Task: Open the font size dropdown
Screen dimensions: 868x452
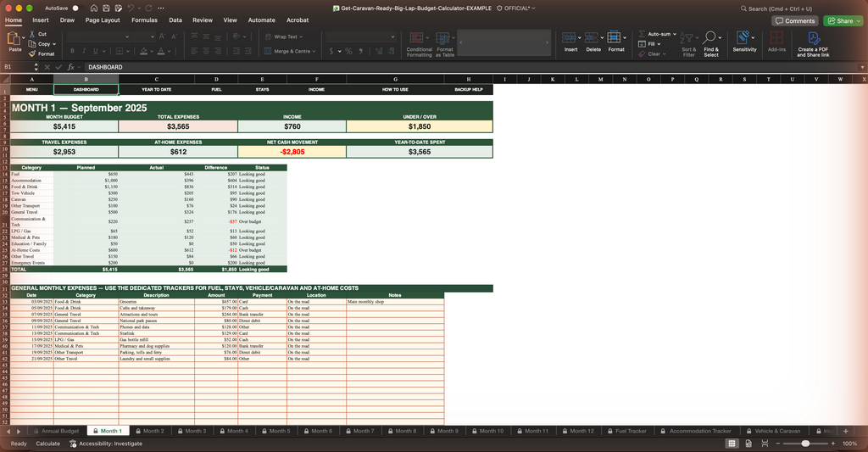Action: pos(152,36)
